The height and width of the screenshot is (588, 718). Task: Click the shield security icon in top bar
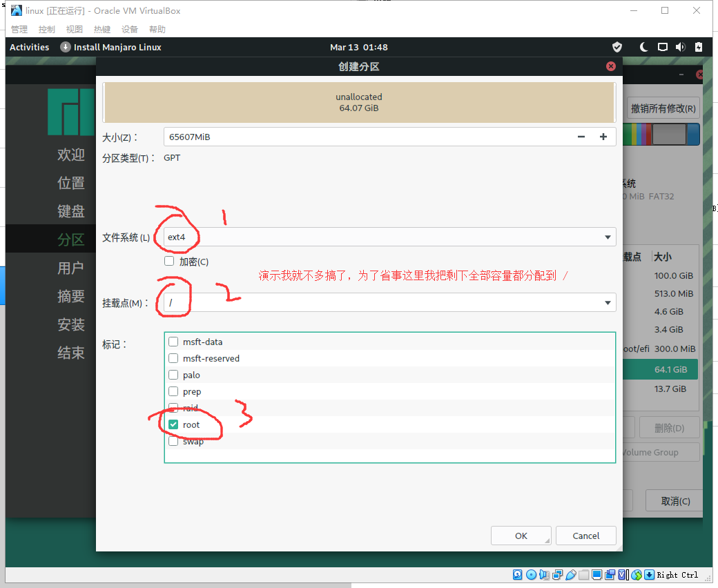617,47
